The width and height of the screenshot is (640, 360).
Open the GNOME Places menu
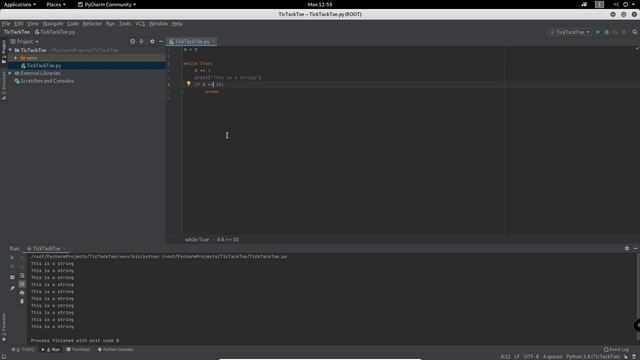[x=56, y=4]
